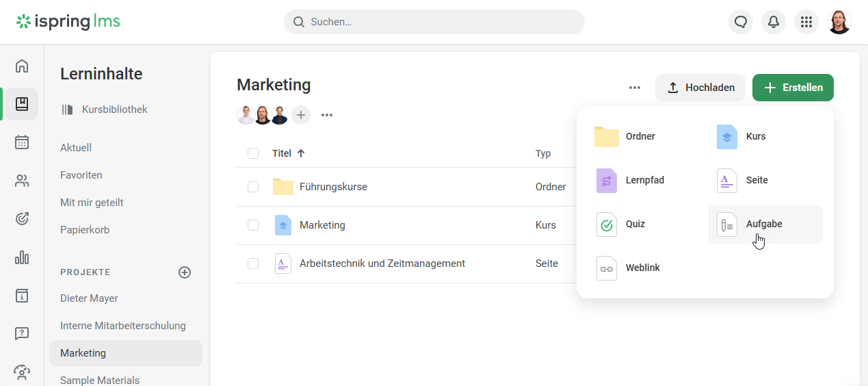The width and height of the screenshot is (868, 386).
Task: Open the more options menu beside Hochladen
Action: [x=635, y=88]
